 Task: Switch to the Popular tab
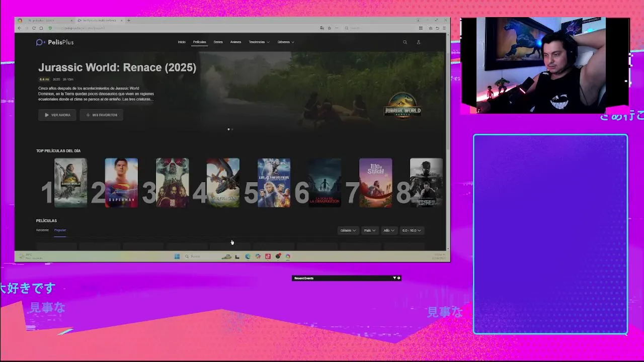(60, 230)
